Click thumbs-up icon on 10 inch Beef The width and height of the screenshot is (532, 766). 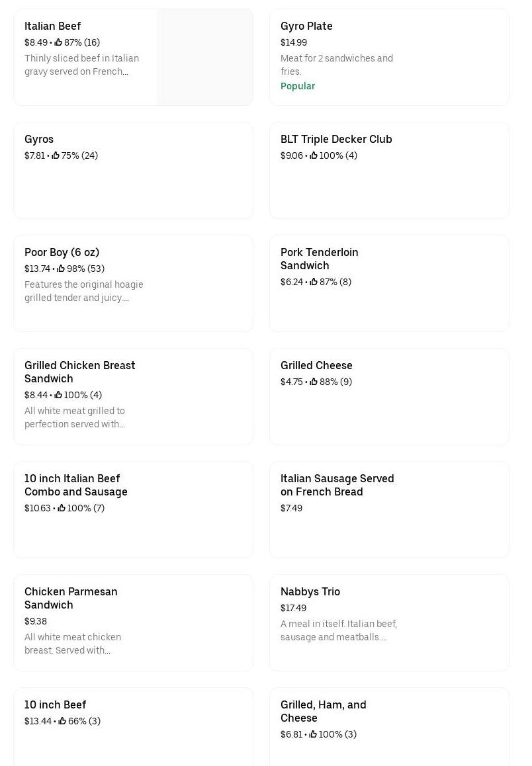click(62, 721)
